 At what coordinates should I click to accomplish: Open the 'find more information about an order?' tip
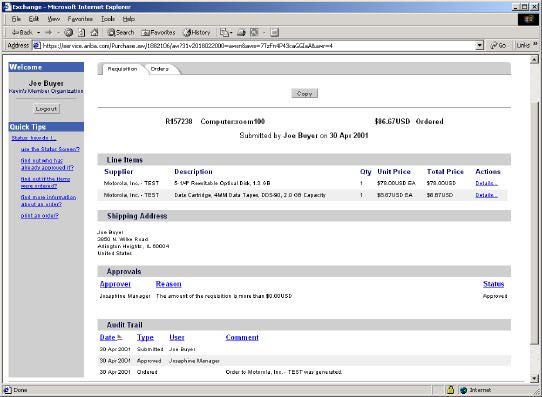(48, 201)
